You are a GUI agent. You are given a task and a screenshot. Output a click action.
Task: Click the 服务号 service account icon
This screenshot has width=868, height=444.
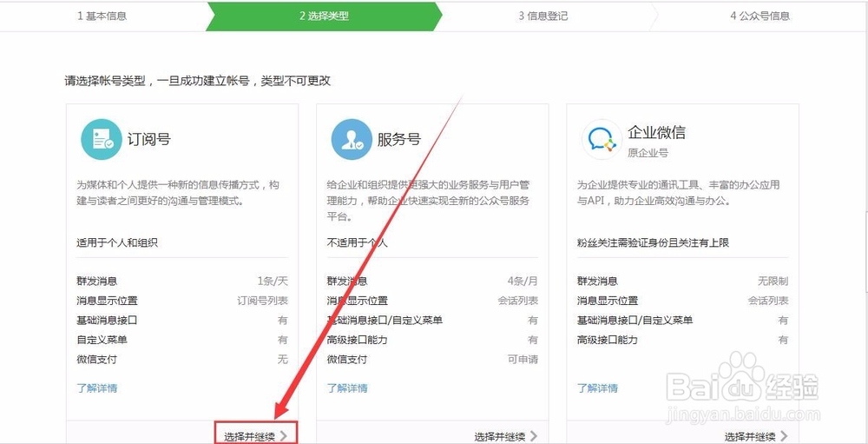[352, 139]
